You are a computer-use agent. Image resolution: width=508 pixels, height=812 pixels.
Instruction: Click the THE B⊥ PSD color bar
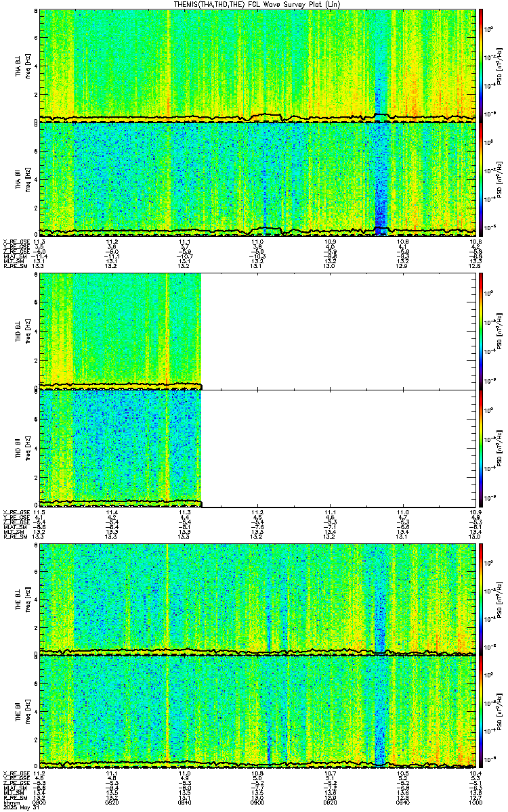[x=481, y=599]
